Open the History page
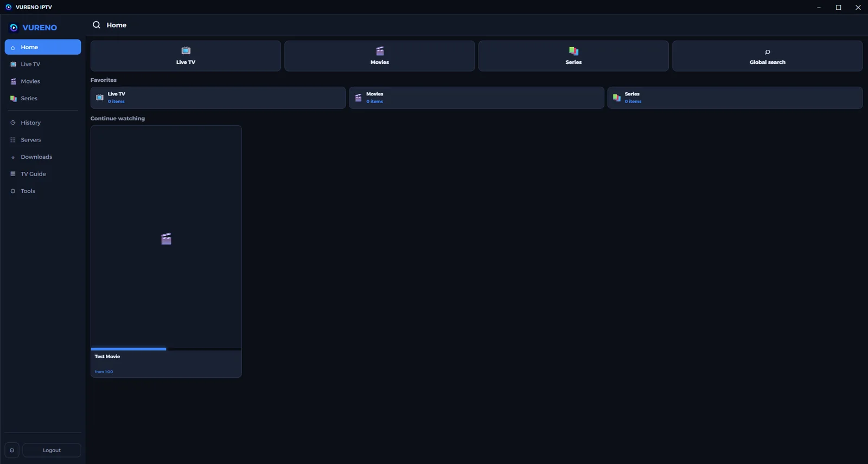 [x=43, y=123]
